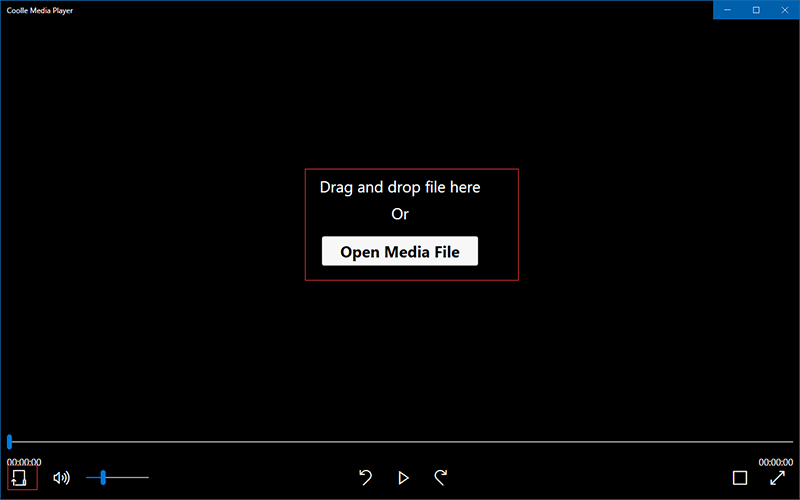Minimize the Coolle Media Player window
The width and height of the screenshot is (800, 500).
[x=728, y=9]
